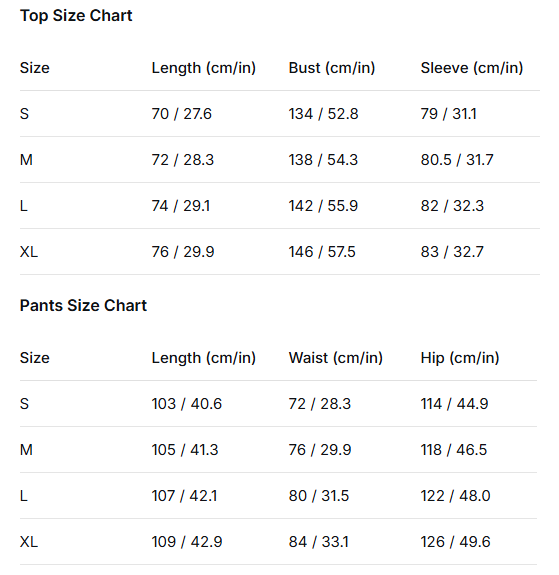This screenshot has height=575, width=559.
Task: Click the sleeve value 83 / 32.7
Action: tap(452, 252)
